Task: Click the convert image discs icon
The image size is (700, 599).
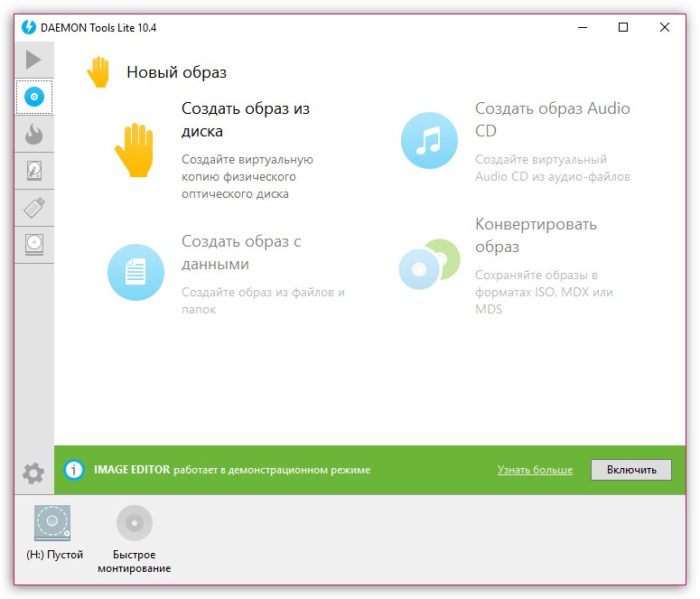Action: (429, 264)
